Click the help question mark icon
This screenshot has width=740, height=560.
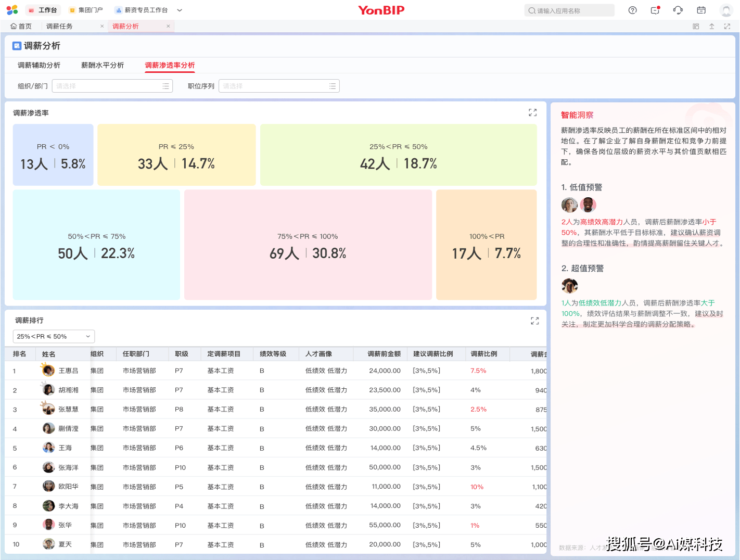pos(632,10)
